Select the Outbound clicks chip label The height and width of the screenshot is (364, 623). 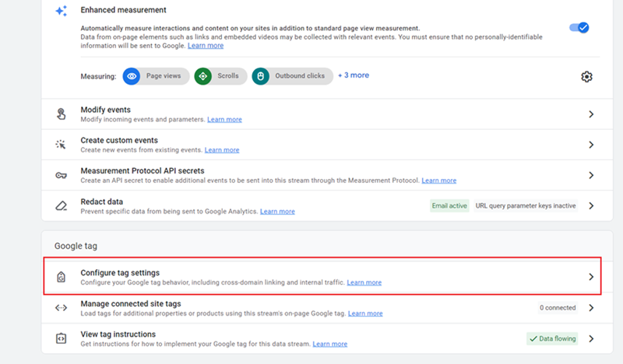[300, 75]
